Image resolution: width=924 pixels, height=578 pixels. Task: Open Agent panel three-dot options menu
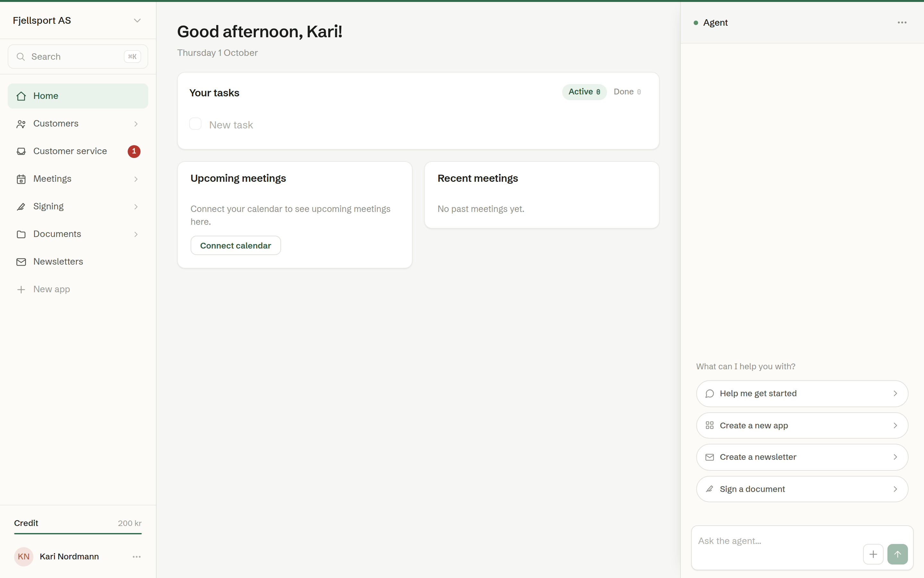click(x=902, y=22)
